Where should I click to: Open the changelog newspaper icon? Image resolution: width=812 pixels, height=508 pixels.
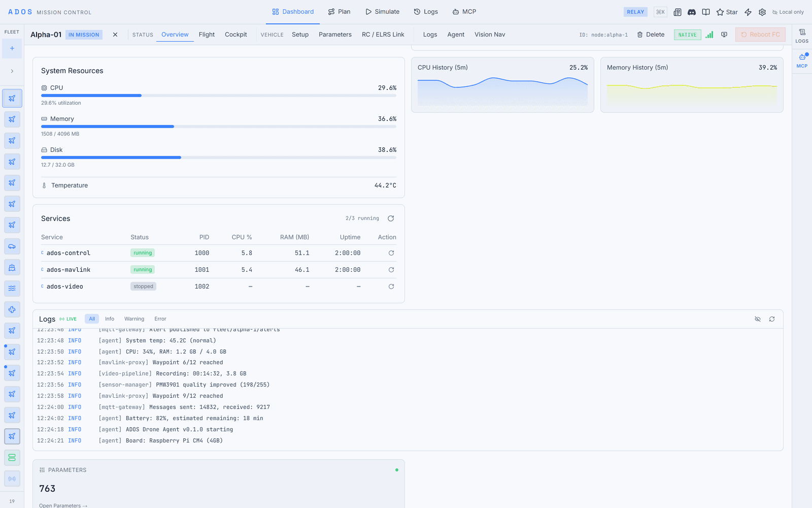pos(678,12)
